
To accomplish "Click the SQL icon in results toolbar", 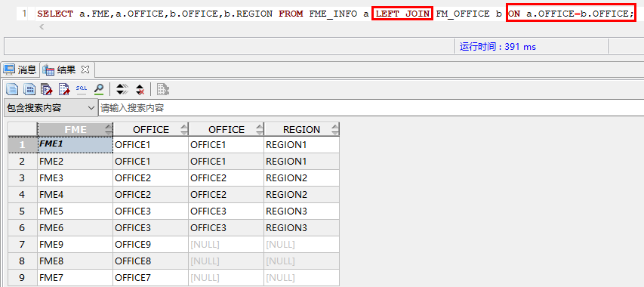I will [82, 89].
